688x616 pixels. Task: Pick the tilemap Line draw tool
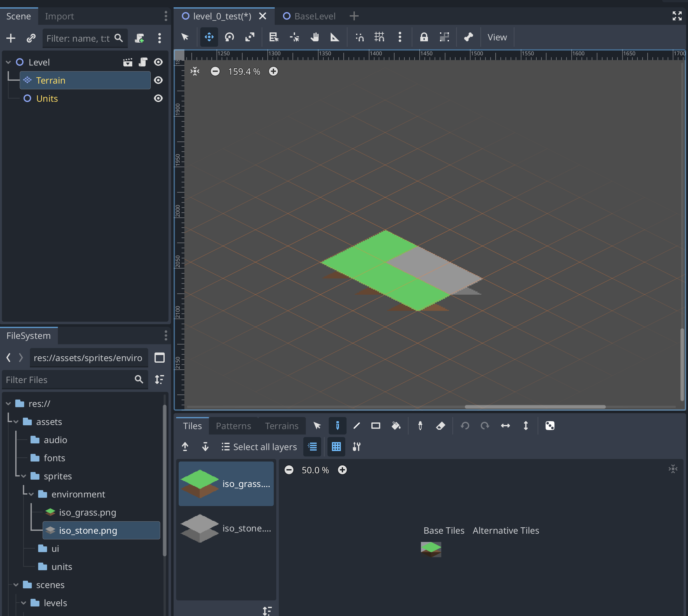(x=356, y=425)
